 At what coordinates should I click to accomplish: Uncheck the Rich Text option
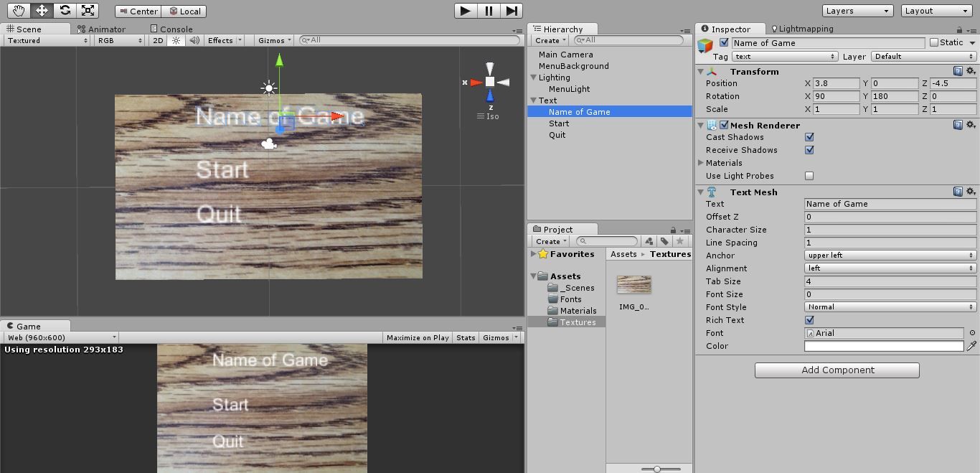coord(809,320)
